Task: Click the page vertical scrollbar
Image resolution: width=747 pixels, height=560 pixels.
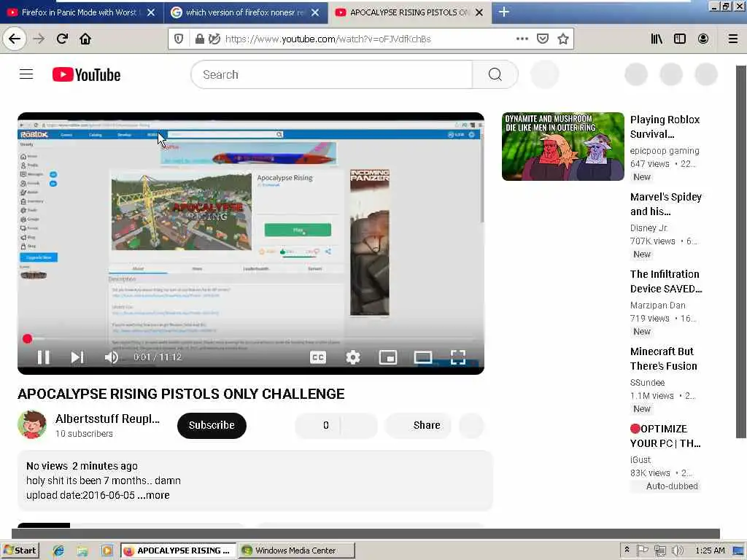Action: (741, 252)
